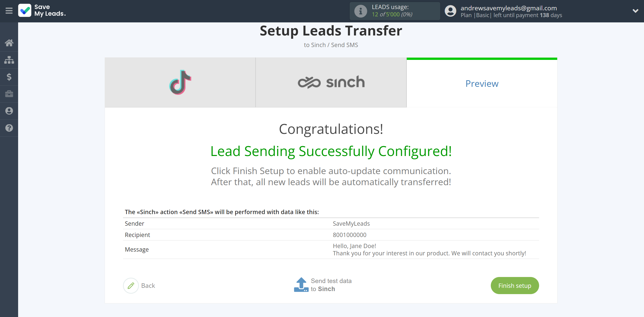Image resolution: width=644 pixels, height=317 pixels.
Task: Click the Sinch destination icon
Action: pyautogui.click(x=331, y=82)
